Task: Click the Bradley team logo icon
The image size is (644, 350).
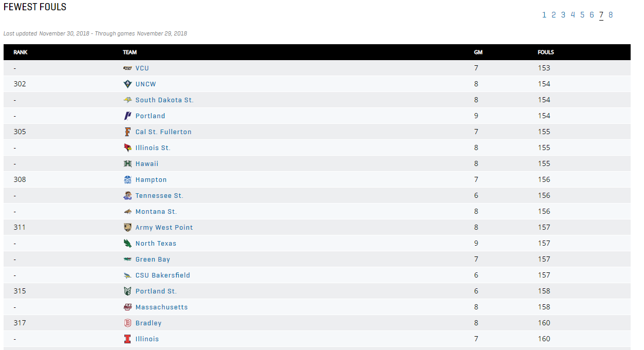Action: coord(127,323)
